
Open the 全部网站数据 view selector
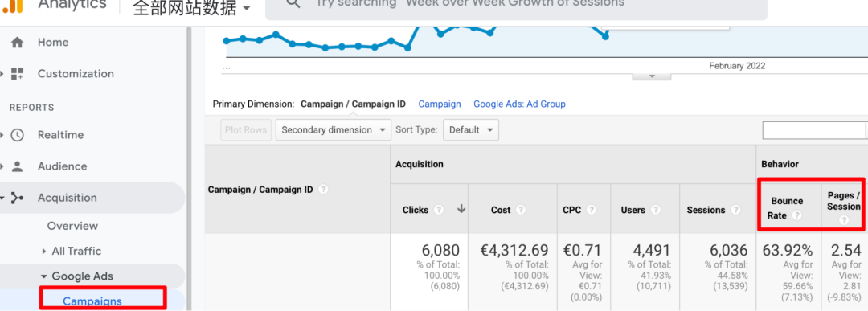pos(191,7)
